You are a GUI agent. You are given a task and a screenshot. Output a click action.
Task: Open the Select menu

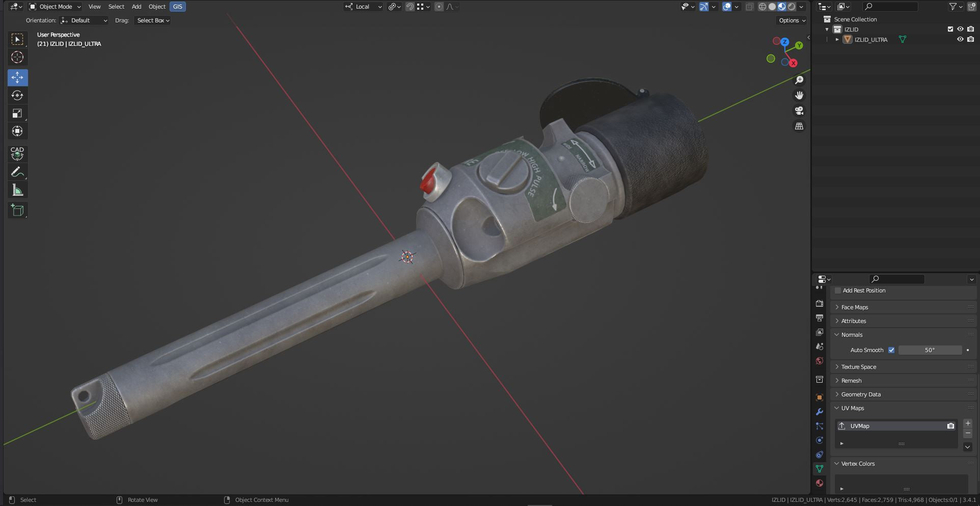[116, 7]
